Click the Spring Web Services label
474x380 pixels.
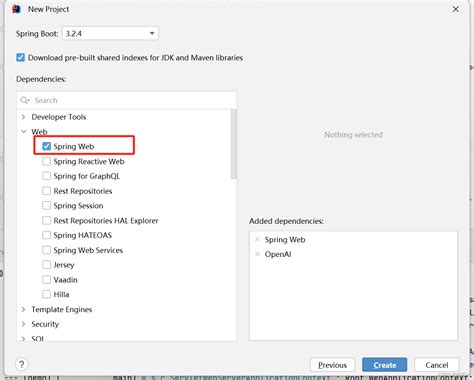[x=88, y=250]
